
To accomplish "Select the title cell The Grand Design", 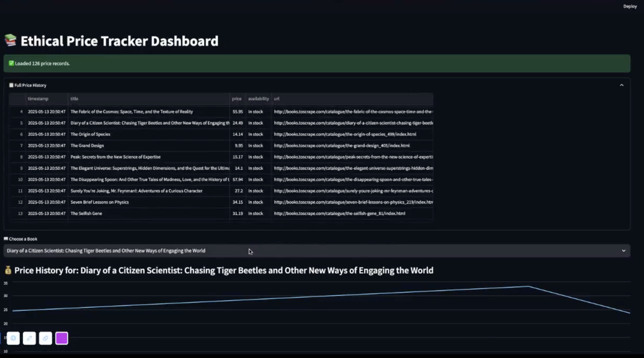I will pos(149,146).
